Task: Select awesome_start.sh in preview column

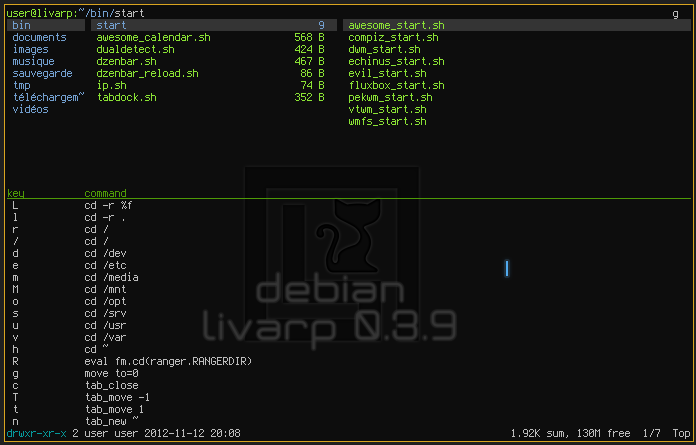Action: click(x=396, y=25)
